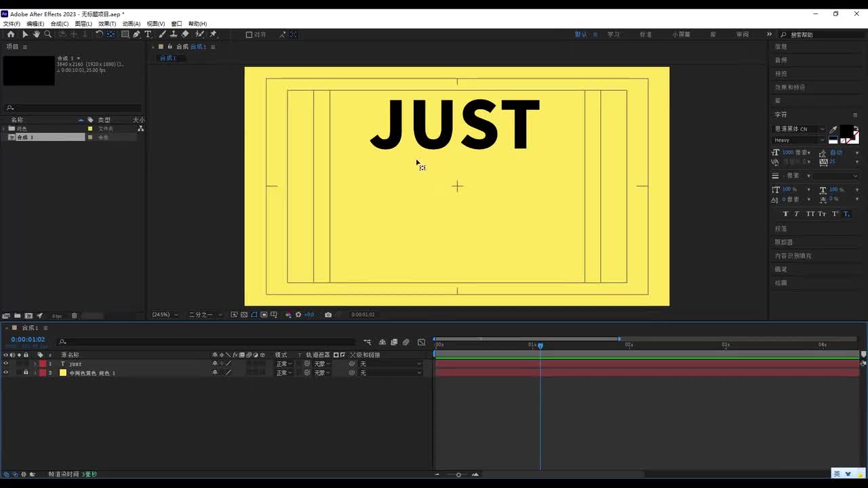This screenshot has width=868, height=488.
Task: Click the hide shy layers icon in the timeline
Action: click(382, 342)
